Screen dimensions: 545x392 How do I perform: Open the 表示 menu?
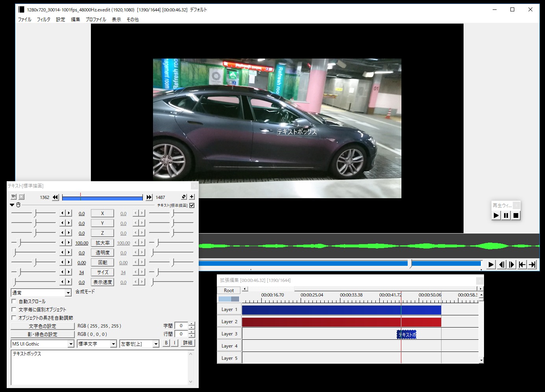pos(116,19)
